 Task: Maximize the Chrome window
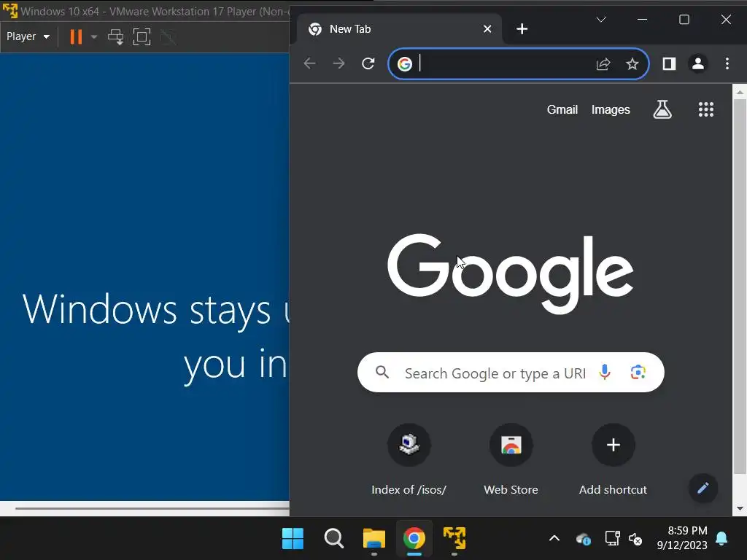point(684,20)
